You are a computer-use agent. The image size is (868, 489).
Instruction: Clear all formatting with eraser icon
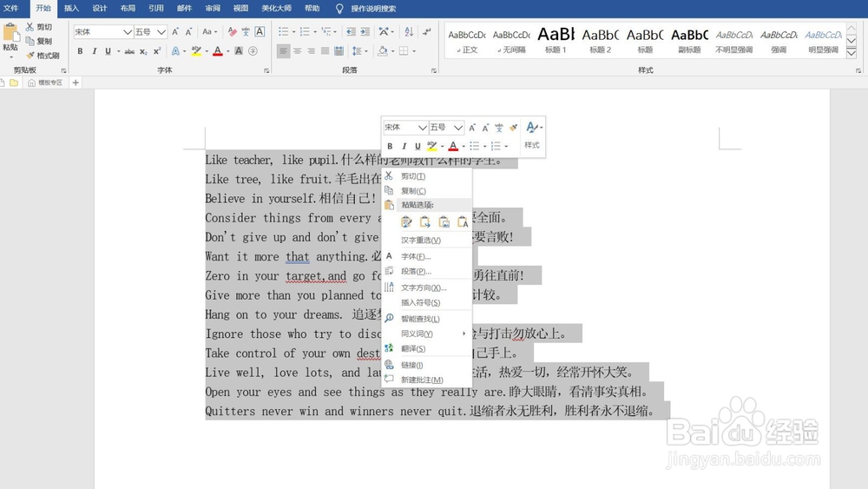[x=233, y=31]
